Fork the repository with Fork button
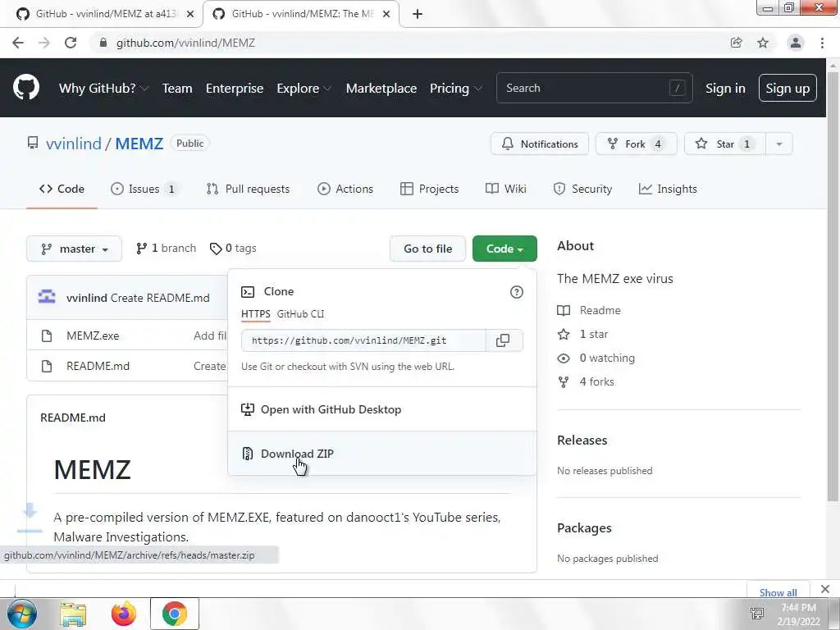 coord(636,144)
